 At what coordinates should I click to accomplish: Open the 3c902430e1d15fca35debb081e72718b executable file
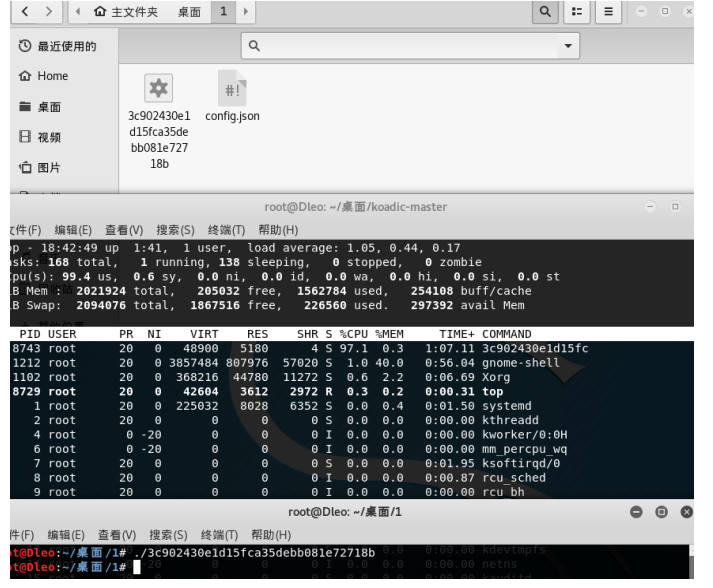click(x=158, y=89)
